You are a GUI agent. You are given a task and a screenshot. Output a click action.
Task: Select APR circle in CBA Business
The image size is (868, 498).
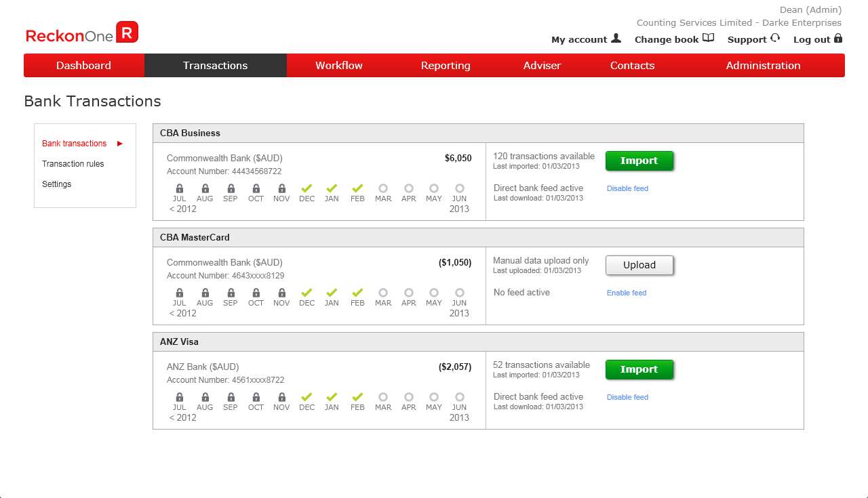[408, 188]
